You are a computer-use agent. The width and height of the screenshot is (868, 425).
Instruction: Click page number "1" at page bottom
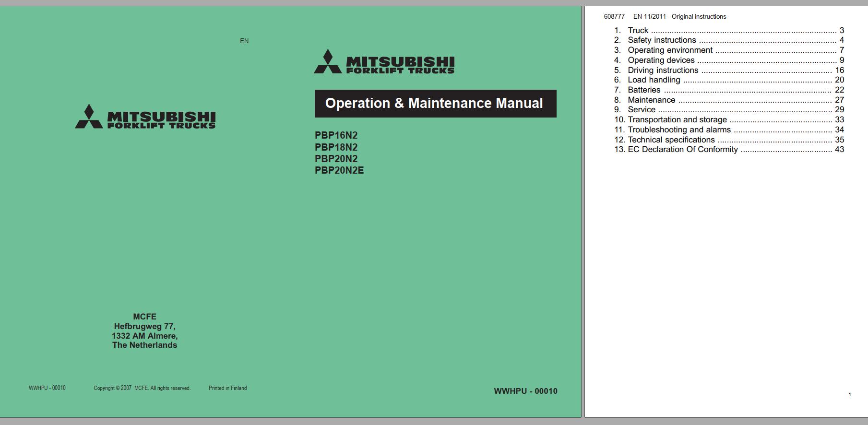click(x=849, y=395)
